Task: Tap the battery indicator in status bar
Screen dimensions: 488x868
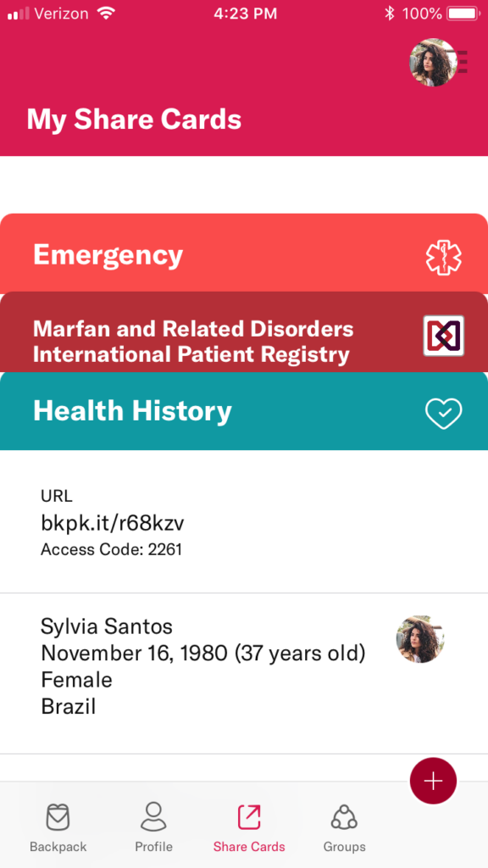Action: (463, 14)
